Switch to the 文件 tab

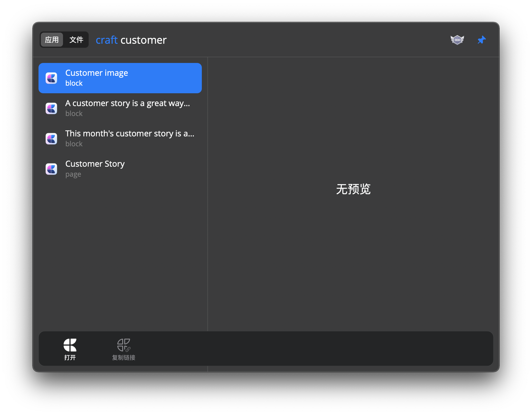(76, 40)
